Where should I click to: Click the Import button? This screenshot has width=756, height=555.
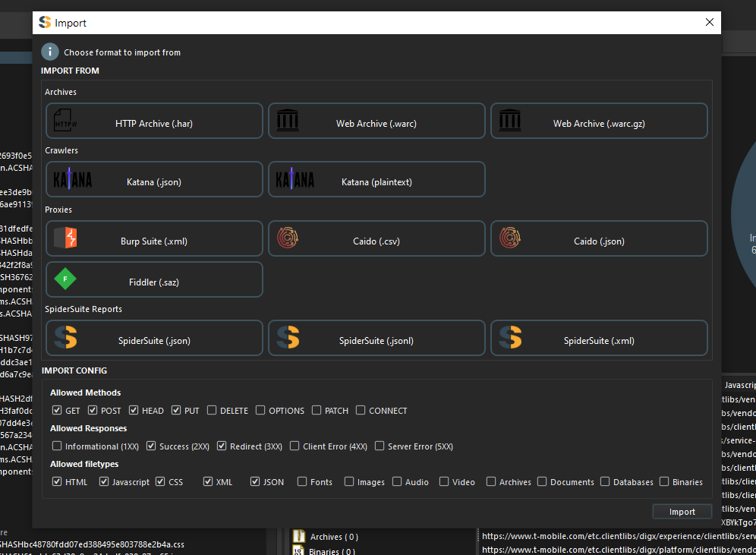682,512
